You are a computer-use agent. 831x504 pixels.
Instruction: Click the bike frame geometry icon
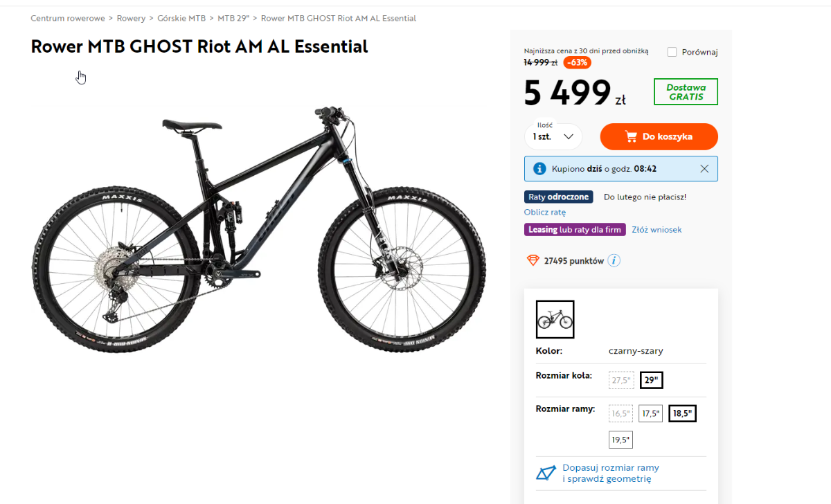coord(546,474)
